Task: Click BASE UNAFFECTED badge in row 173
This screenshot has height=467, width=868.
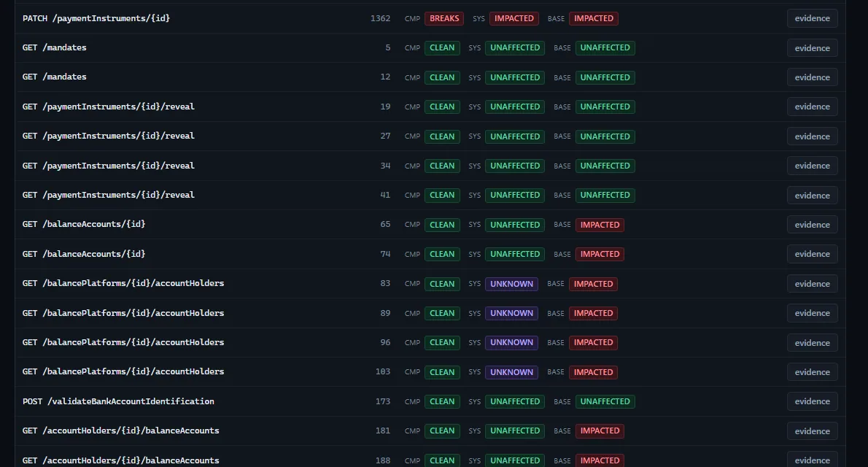Action: [605, 401]
